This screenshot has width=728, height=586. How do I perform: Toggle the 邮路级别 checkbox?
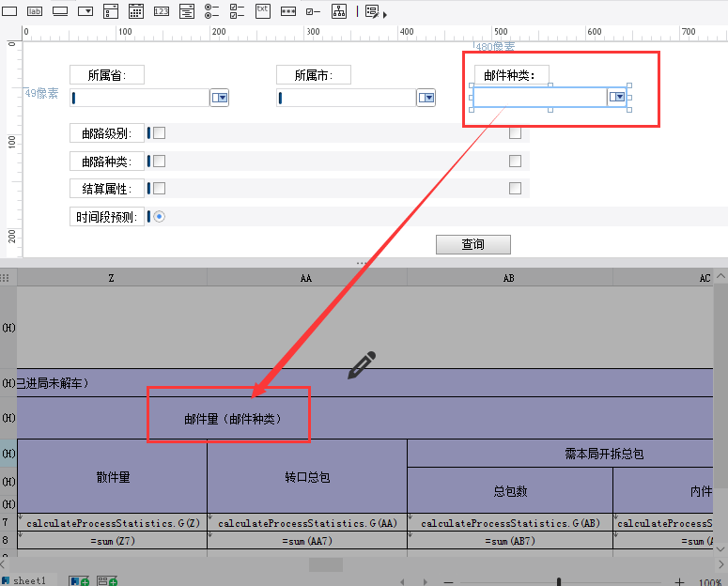pos(159,133)
